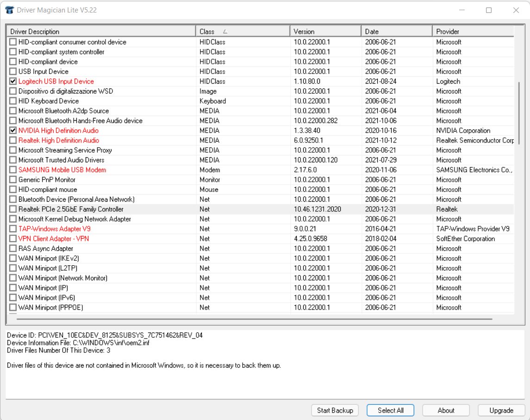Select Microsoft Trusted Audio Drivers row text
This screenshot has width=530, height=420.
[61, 160]
